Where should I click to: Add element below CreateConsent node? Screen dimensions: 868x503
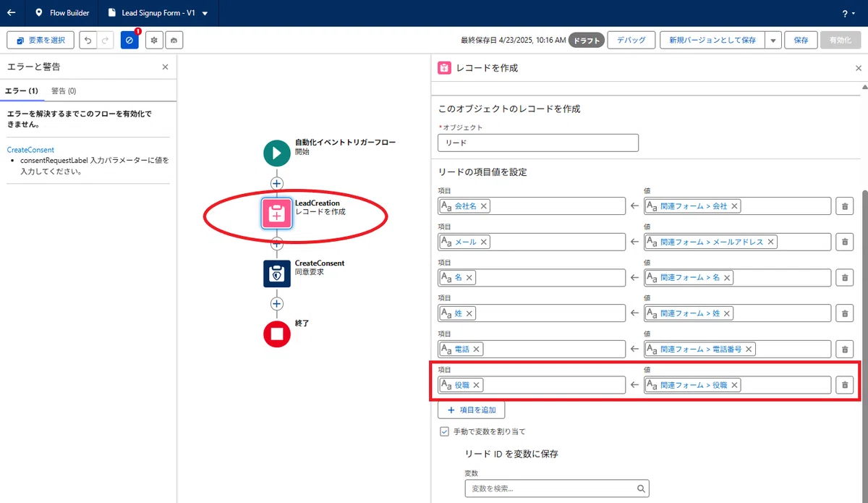pyautogui.click(x=276, y=304)
